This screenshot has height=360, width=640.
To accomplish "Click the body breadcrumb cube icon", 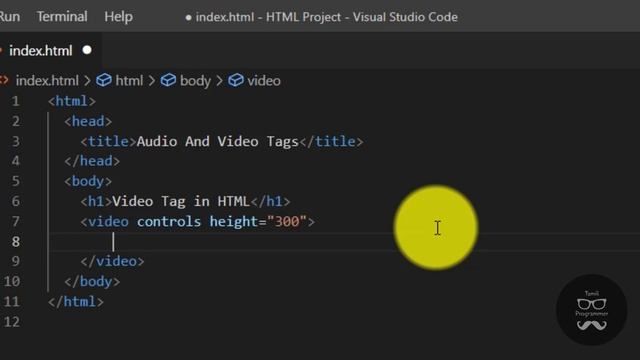I will [x=168, y=80].
